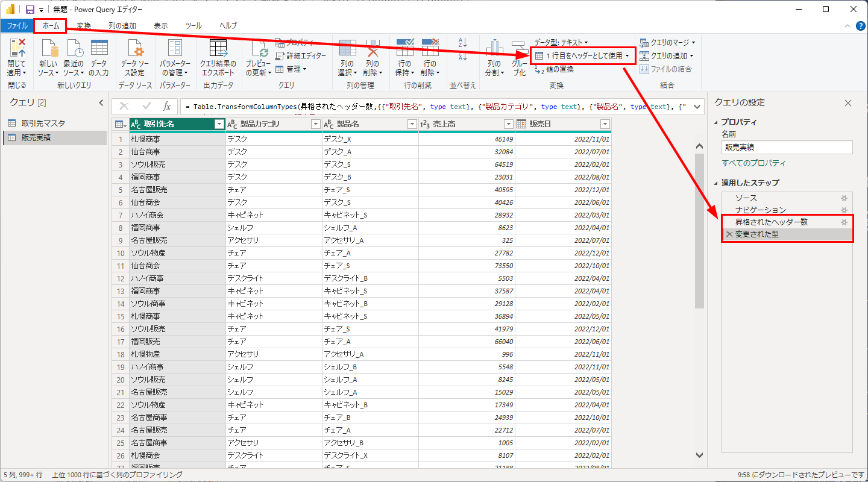Expand the formula bar with its chevron
The height and width of the screenshot is (482, 868).
(698, 106)
